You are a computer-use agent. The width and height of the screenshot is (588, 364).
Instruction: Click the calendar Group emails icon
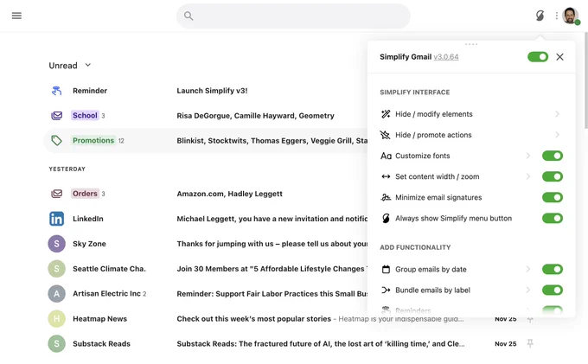(x=386, y=269)
